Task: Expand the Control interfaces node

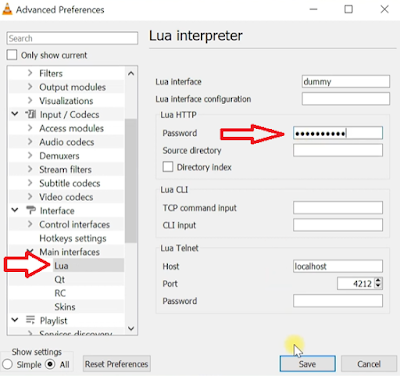Action: (x=30, y=224)
